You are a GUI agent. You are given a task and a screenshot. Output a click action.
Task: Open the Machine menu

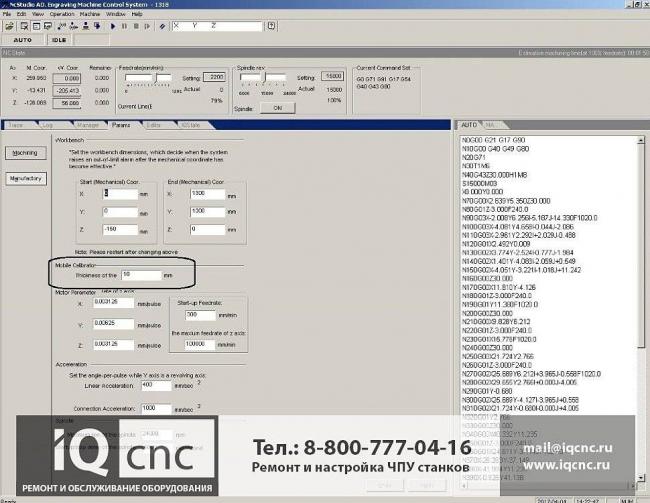pyautogui.click(x=90, y=15)
